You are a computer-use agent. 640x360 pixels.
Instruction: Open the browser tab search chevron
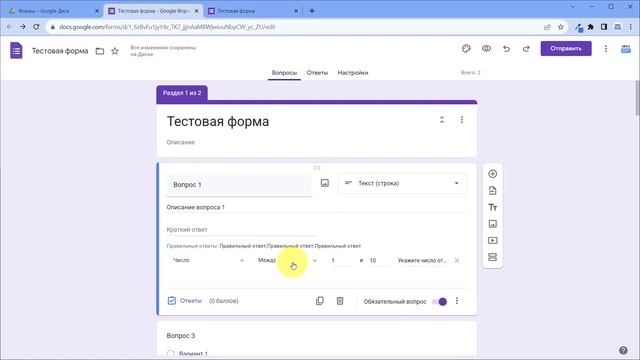click(573, 7)
